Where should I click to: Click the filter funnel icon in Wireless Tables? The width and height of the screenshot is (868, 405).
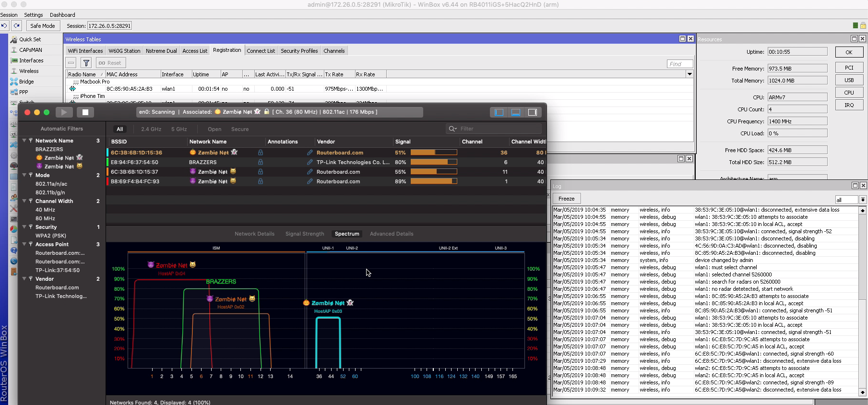(86, 63)
